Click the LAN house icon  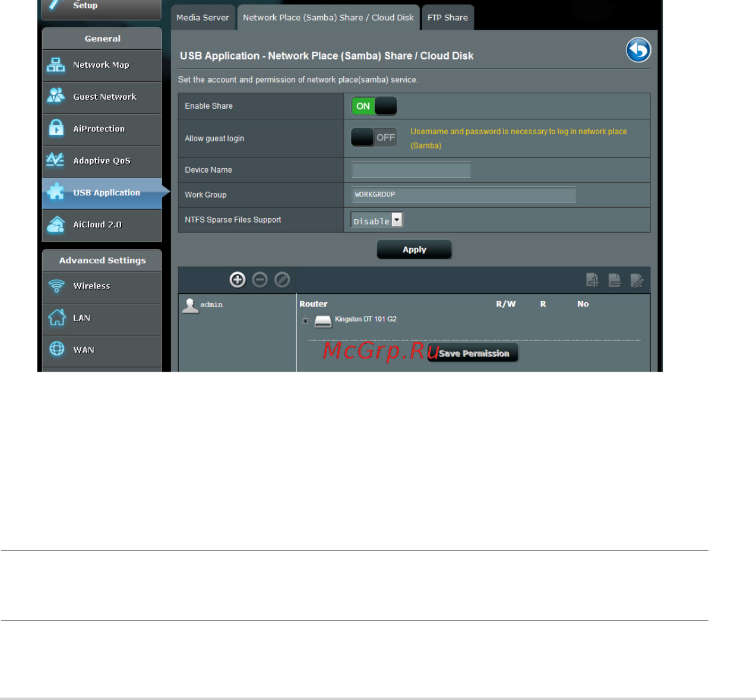(x=56, y=318)
